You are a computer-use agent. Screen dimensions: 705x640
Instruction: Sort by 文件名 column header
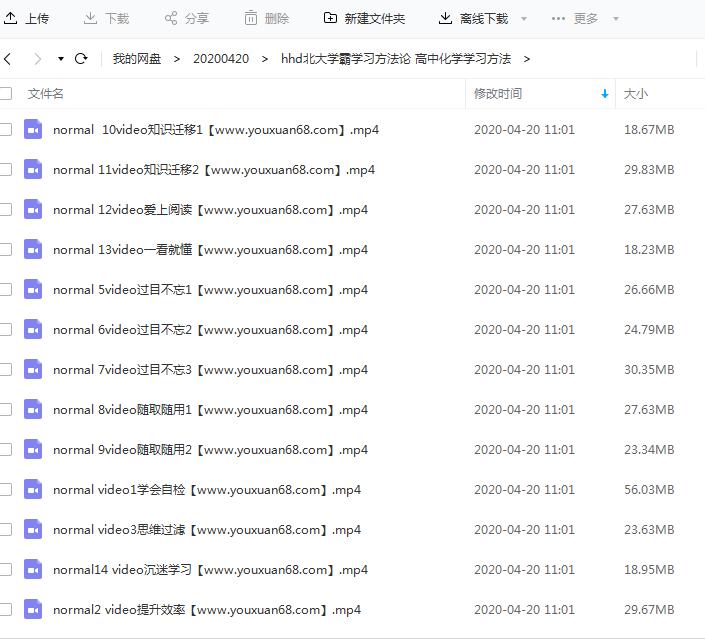[x=45, y=94]
